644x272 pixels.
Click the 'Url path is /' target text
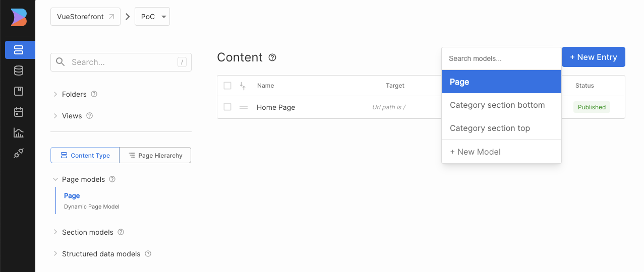389,107
